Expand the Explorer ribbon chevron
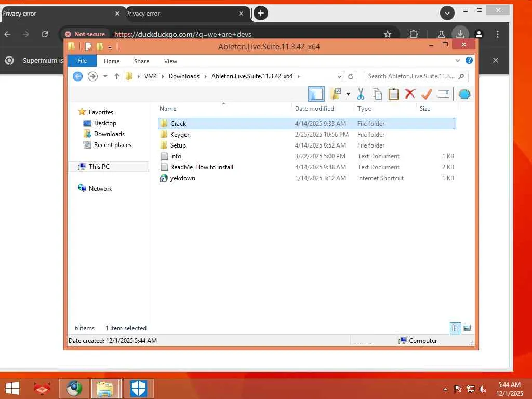The image size is (532, 399). pos(457,61)
